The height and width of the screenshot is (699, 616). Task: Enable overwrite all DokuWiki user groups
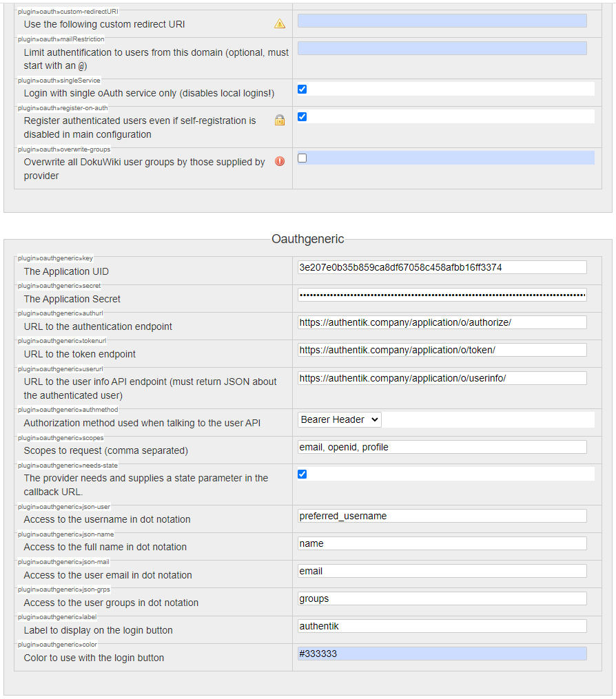tap(302, 158)
